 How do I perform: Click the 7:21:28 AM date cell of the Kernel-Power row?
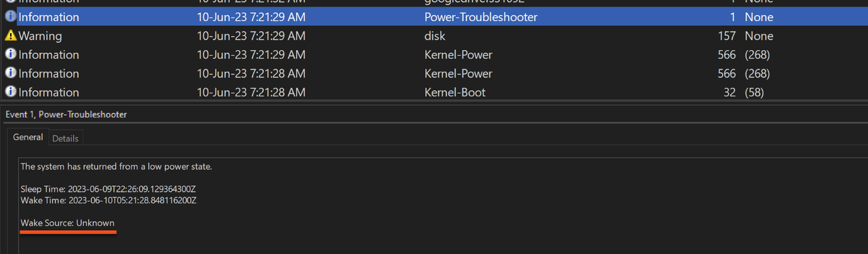tap(251, 73)
